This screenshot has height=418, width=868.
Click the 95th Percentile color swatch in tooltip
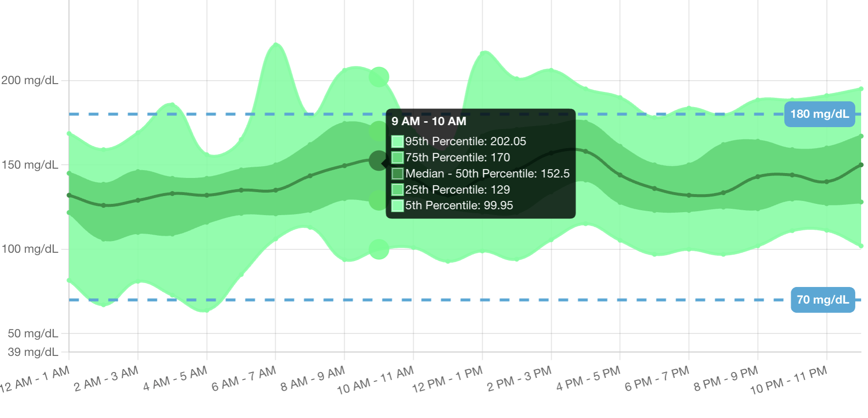[398, 142]
